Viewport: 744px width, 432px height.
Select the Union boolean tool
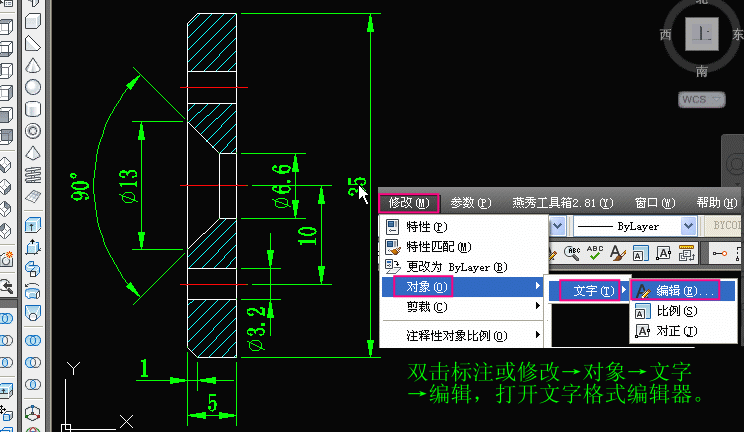33,340
